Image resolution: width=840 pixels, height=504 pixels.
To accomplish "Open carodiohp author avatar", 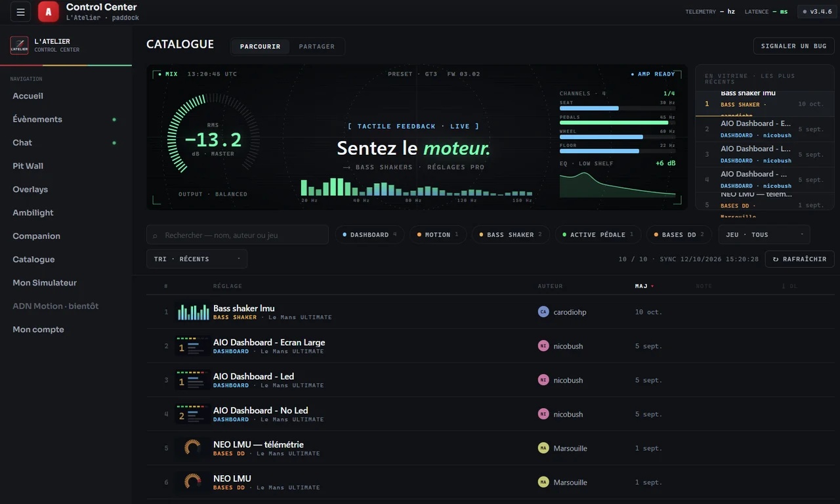I will [543, 312].
